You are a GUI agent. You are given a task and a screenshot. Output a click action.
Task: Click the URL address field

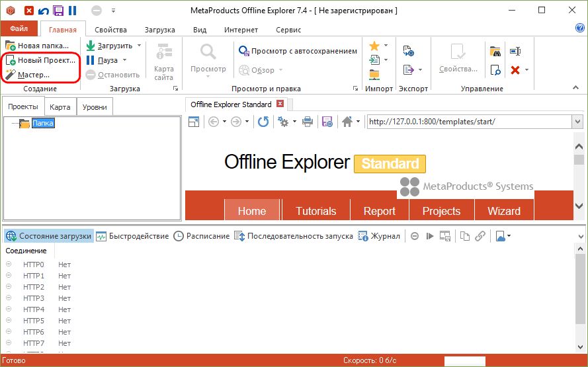tap(469, 122)
